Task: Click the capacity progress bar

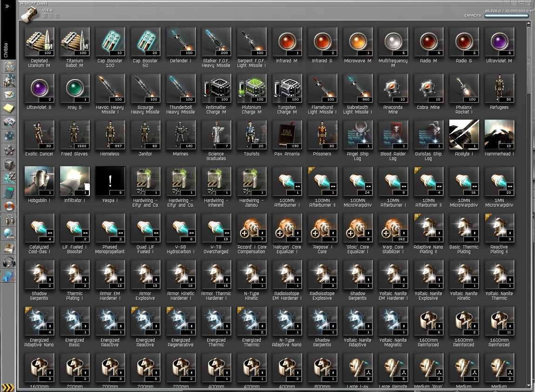Action: click(x=506, y=16)
